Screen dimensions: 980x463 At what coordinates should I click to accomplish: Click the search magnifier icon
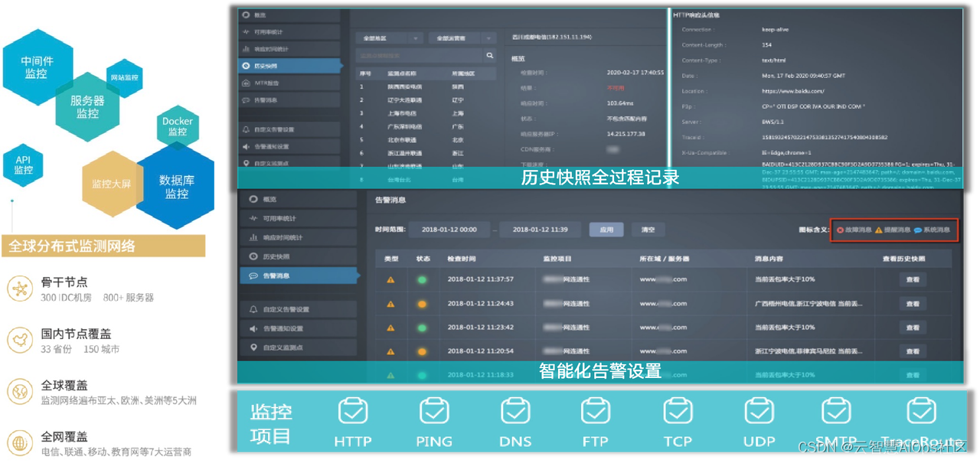489,55
